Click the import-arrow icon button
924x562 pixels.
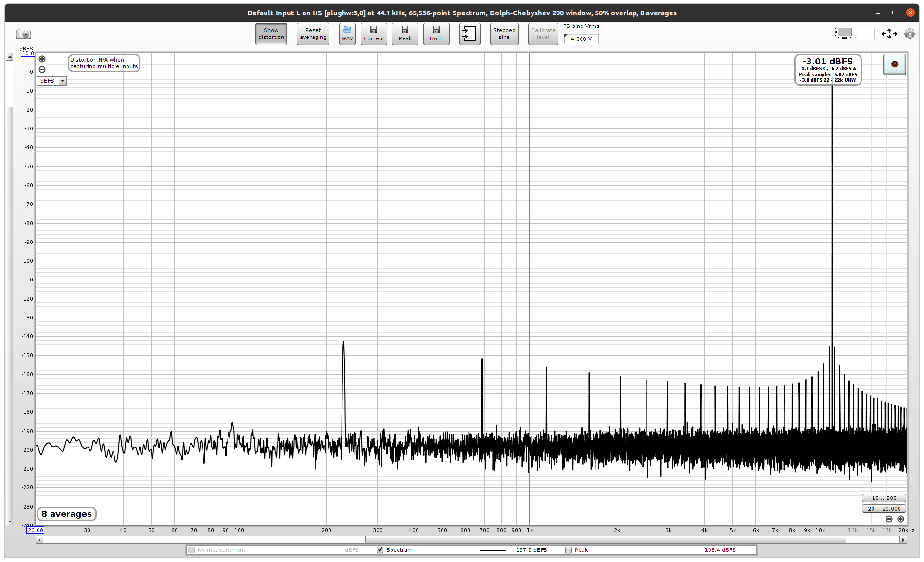point(469,34)
